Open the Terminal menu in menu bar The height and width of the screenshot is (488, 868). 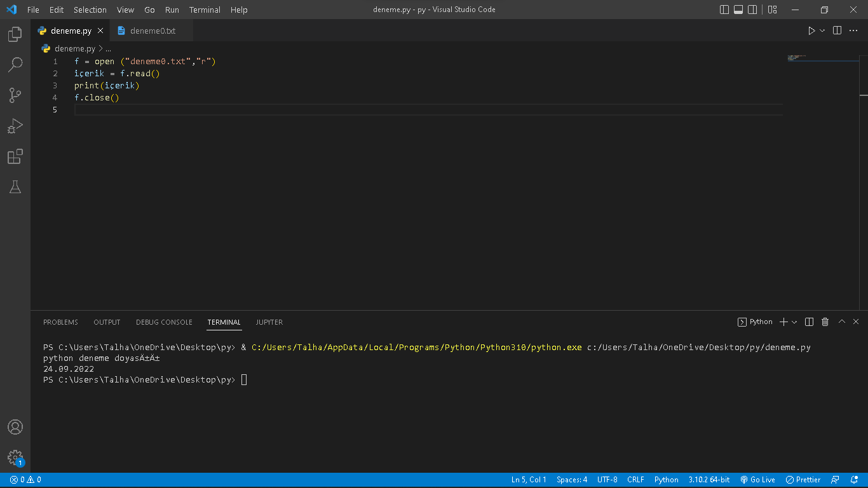point(205,10)
